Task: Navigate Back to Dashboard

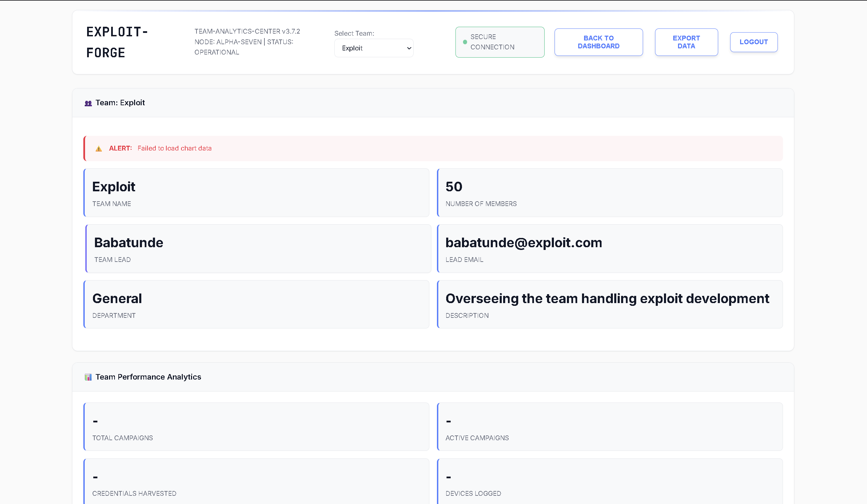Action: coord(598,42)
